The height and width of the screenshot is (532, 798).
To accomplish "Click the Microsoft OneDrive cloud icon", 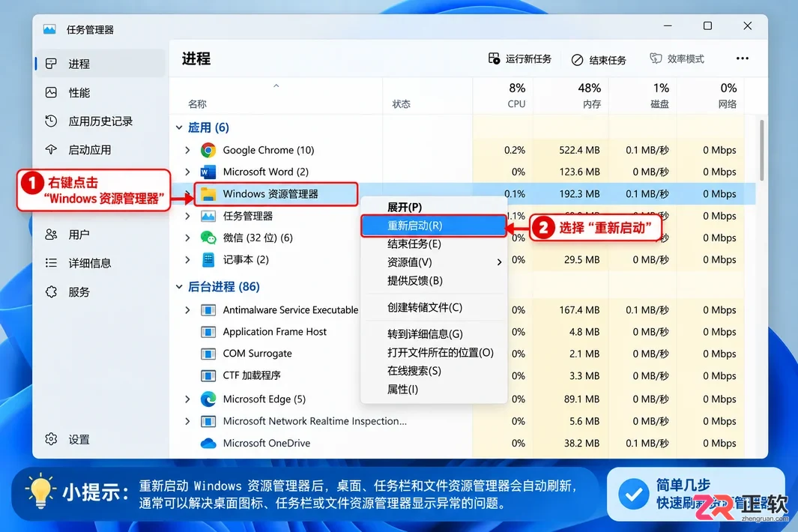I will pos(208,444).
